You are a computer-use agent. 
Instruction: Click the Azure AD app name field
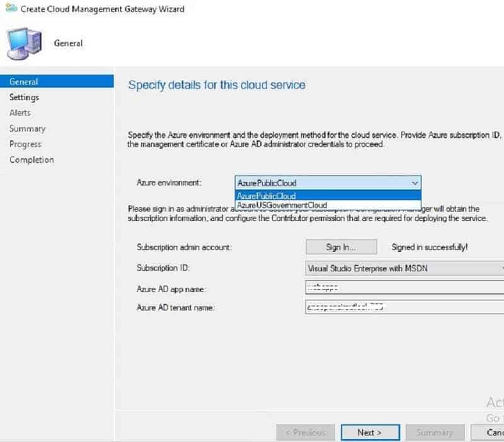(404, 288)
